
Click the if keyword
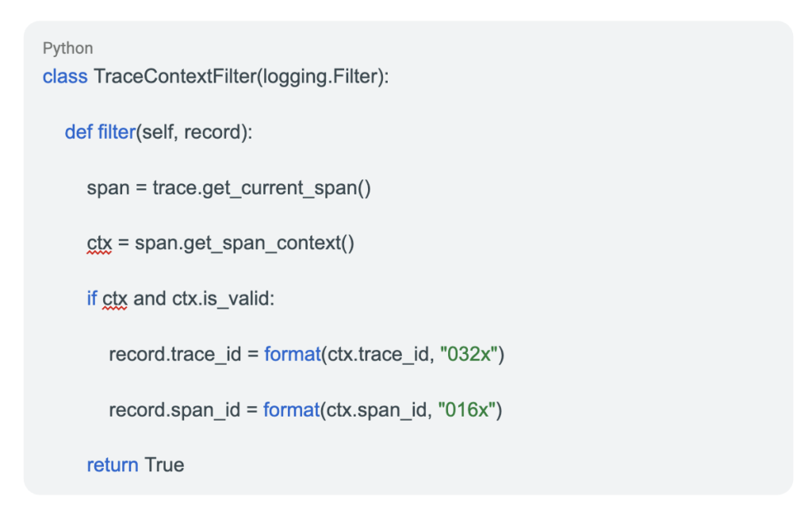coord(92,299)
